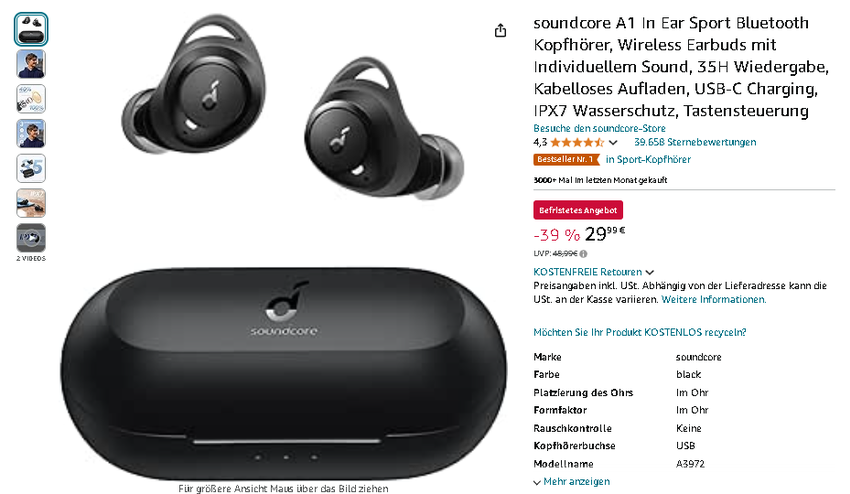Screen dimensions: 850x494
Task: Click the star rating icons
Action: coord(577,143)
